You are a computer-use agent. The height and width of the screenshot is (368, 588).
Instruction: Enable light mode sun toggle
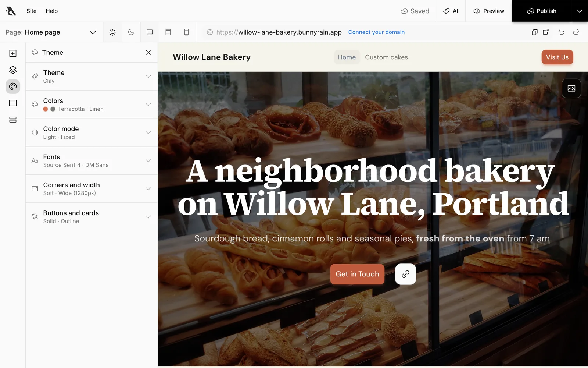click(x=112, y=32)
